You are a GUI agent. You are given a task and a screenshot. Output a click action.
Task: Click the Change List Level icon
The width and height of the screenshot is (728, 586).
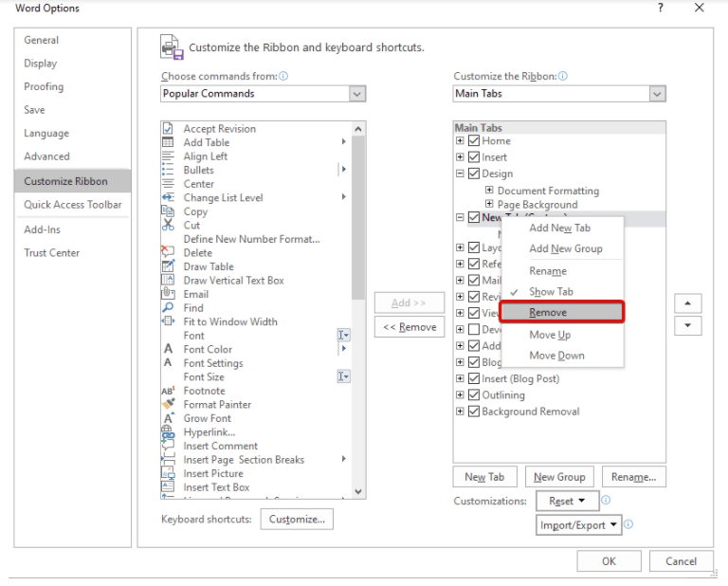[x=168, y=197]
